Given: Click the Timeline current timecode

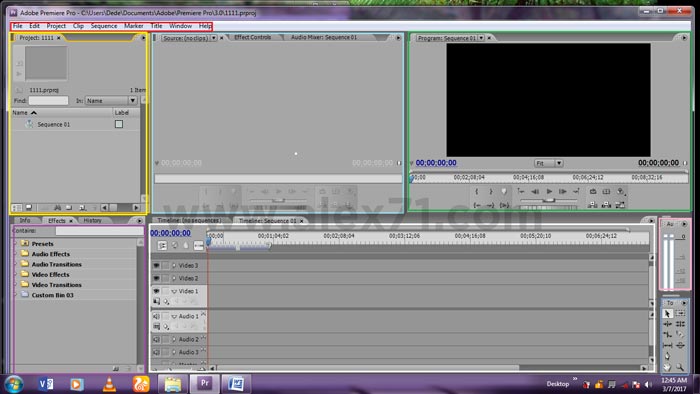Looking at the screenshot, I should coord(171,233).
